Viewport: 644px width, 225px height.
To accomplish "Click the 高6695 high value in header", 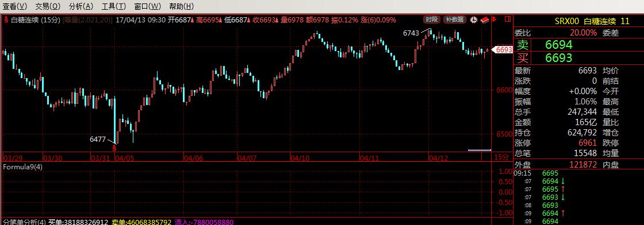I will pyautogui.click(x=208, y=20).
